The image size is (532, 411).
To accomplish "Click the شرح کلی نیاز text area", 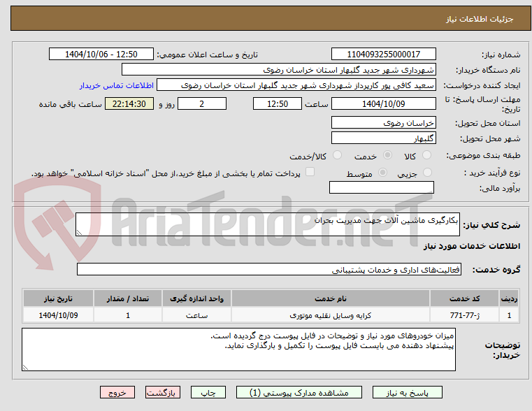I will [x=268, y=224].
